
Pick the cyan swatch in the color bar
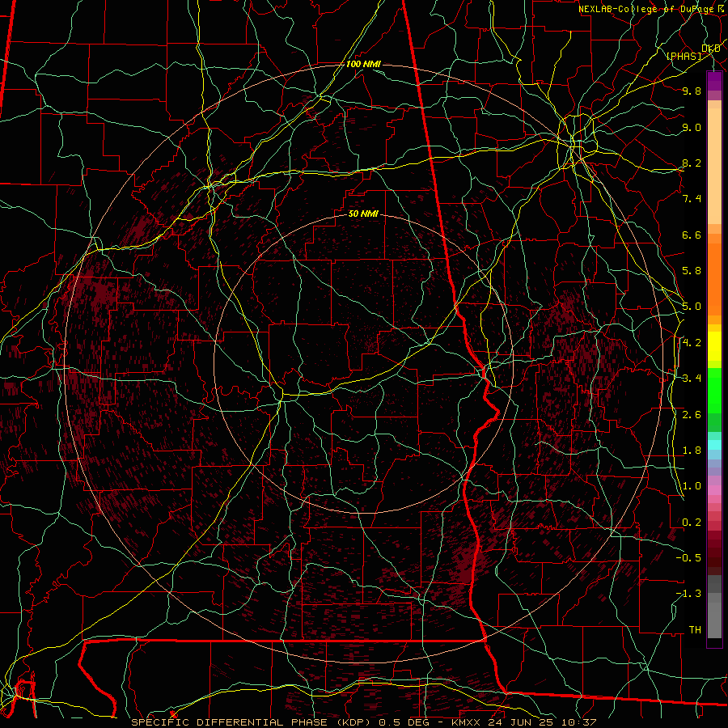pos(714,445)
